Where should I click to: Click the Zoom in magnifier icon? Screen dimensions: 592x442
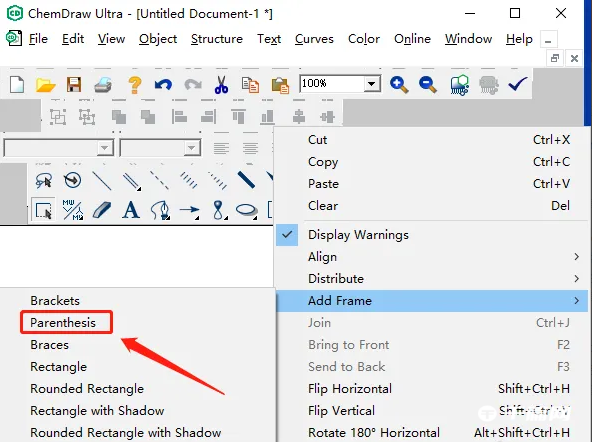(x=399, y=84)
